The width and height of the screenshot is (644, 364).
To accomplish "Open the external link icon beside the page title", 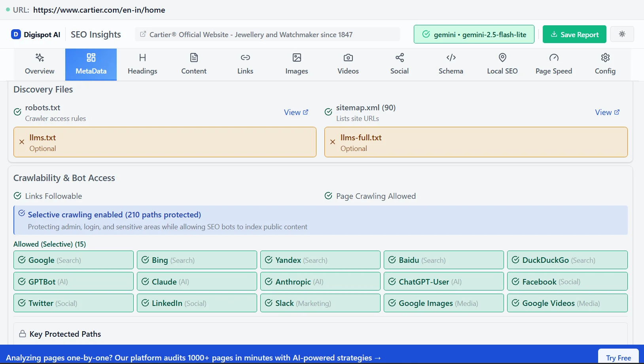I will click(x=143, y=34).
